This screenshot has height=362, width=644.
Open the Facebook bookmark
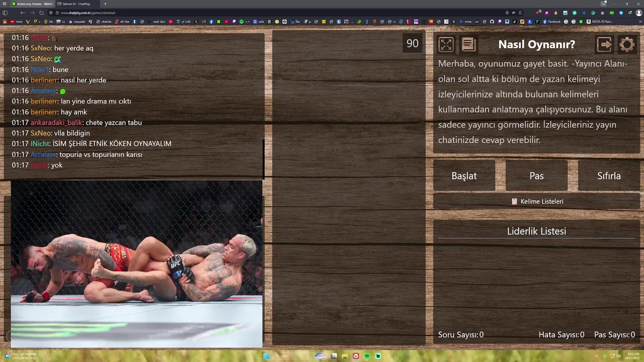(551, 22)
